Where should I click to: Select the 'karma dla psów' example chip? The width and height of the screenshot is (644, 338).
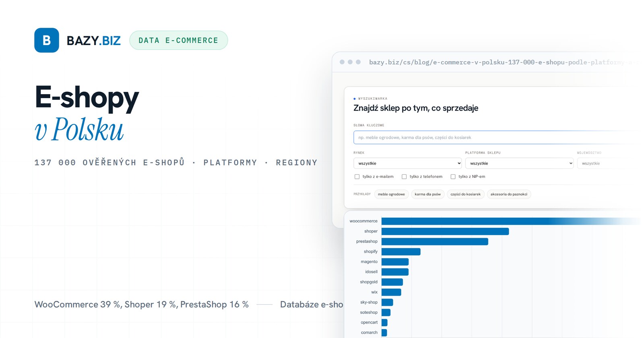(x=427, y=194)
